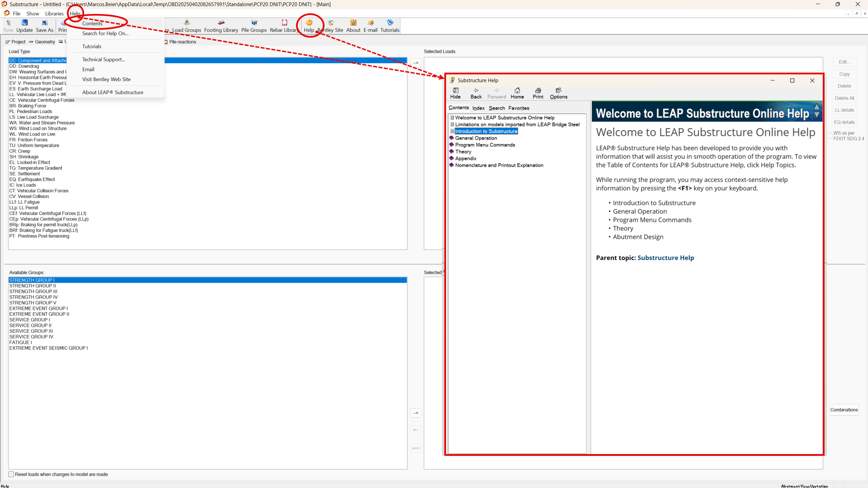
Task: Click the EQ details button
Action: (844, 122)
